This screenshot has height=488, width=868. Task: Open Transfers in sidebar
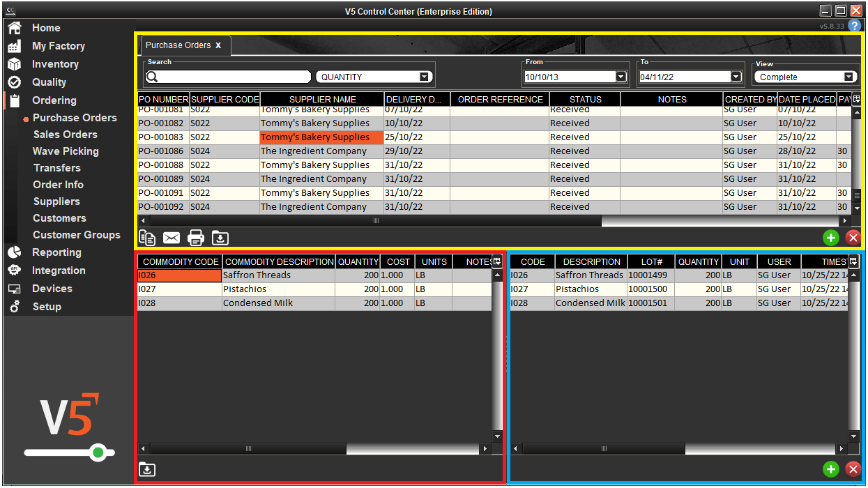pos(57,168)
